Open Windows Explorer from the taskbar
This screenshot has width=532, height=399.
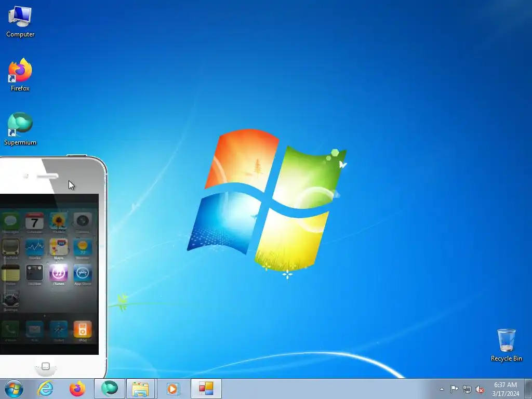pyautogui.click(x=140, y=389)
